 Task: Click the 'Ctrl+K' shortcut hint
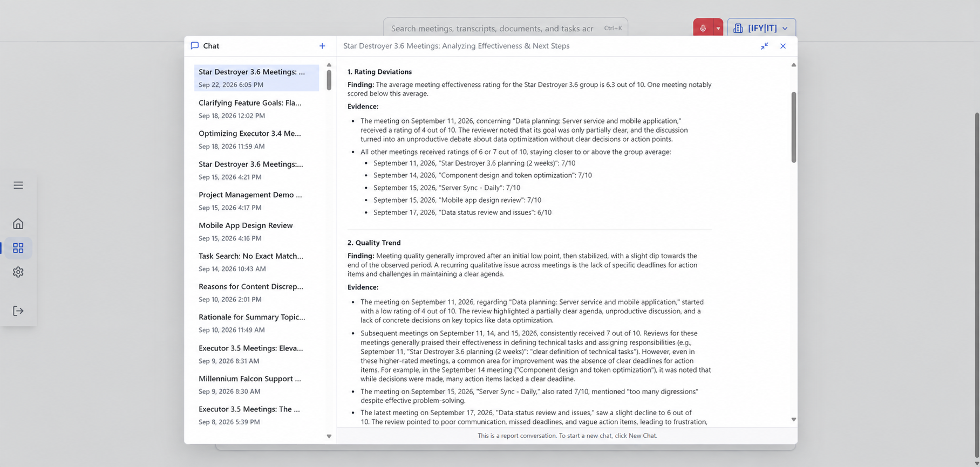[x=612, y=28]
